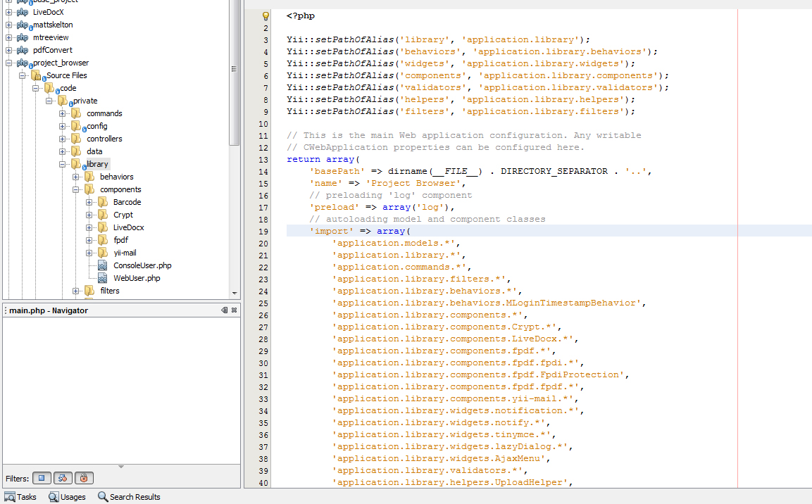Click the scroll-down arrow in project tree
This screenshot has height=504, width=812.
[235, 294]
